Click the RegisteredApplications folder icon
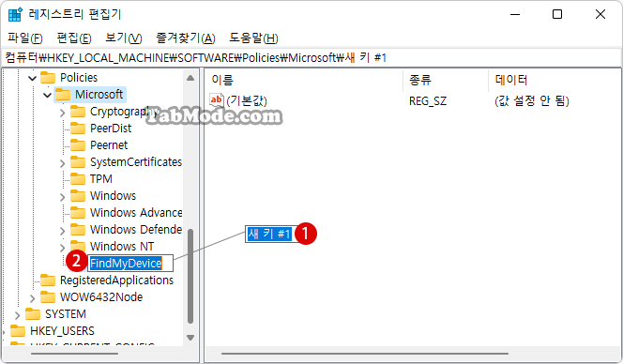 pos(48,281)
